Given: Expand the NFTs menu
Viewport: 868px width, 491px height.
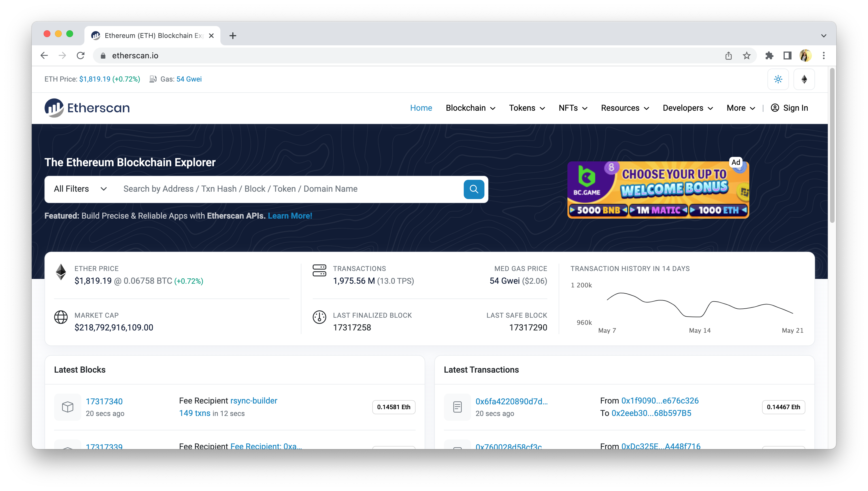Looking at the screenshot, I should [573, 108].
